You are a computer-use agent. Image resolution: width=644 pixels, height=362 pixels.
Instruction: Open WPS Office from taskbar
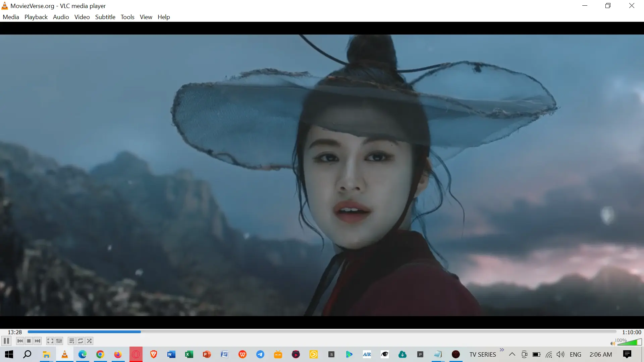click(243, 354)
